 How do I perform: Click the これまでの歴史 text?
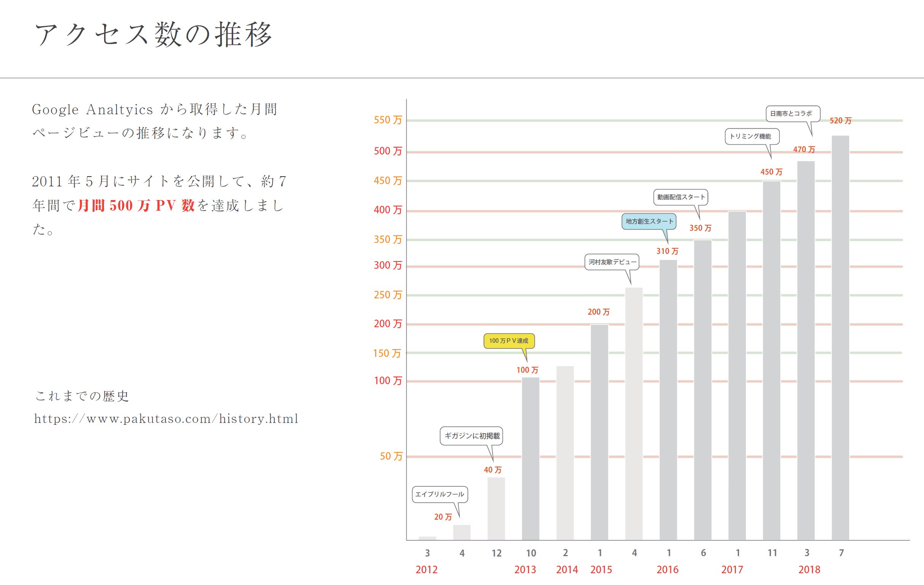click(x=82, y=396)
